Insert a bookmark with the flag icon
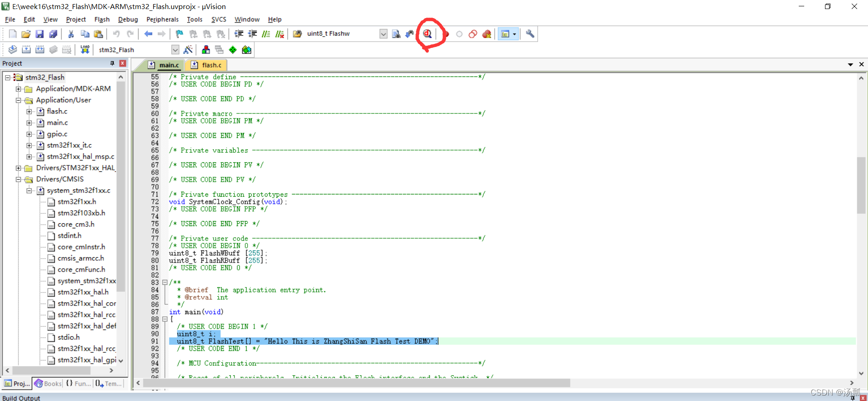Image resolution: width=868 pixels, height=401 pixels. pos(180,34)
